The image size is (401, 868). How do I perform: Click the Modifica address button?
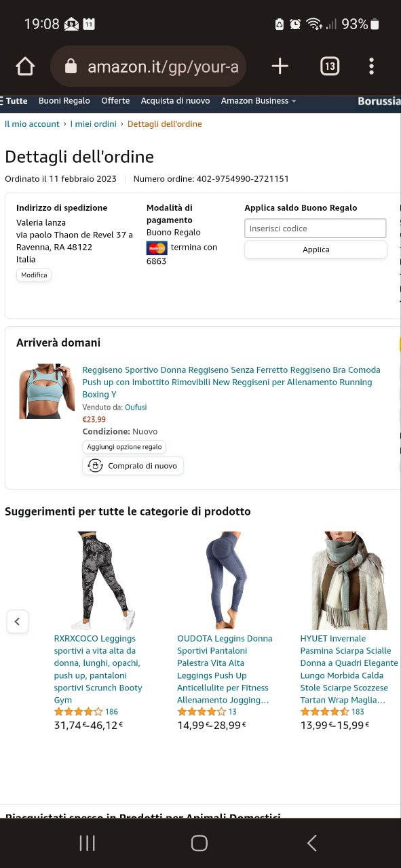tap(34, 275)
